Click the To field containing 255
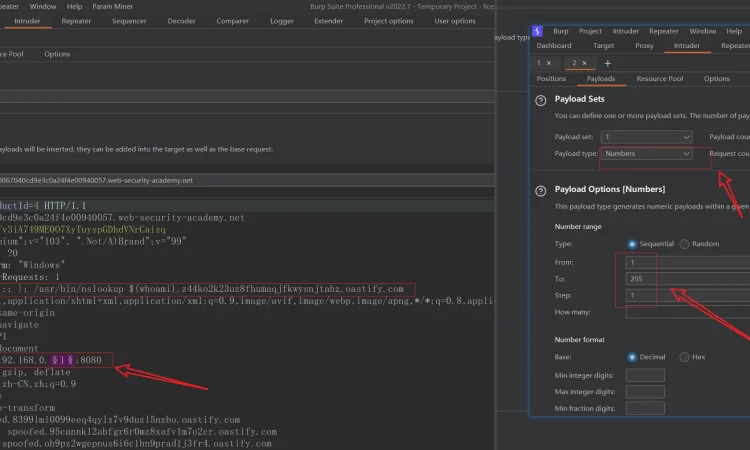 click(688, 279)
